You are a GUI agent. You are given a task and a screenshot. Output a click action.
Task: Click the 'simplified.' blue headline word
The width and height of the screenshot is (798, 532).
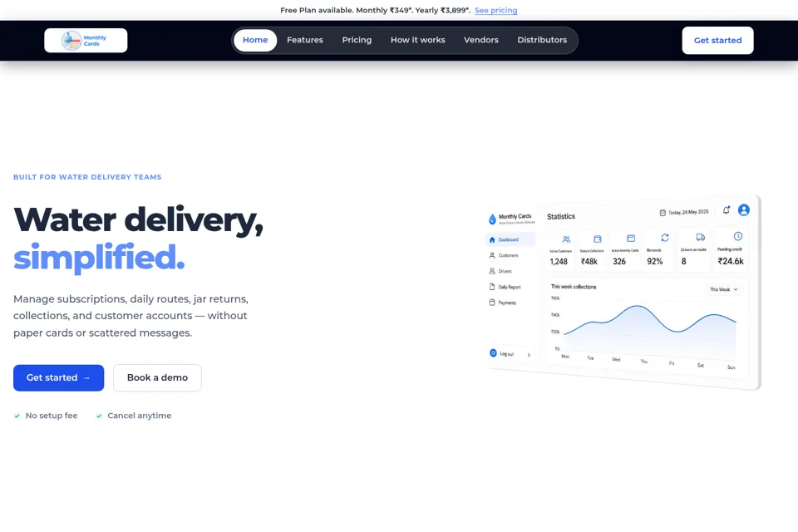(x=99, y=257)
